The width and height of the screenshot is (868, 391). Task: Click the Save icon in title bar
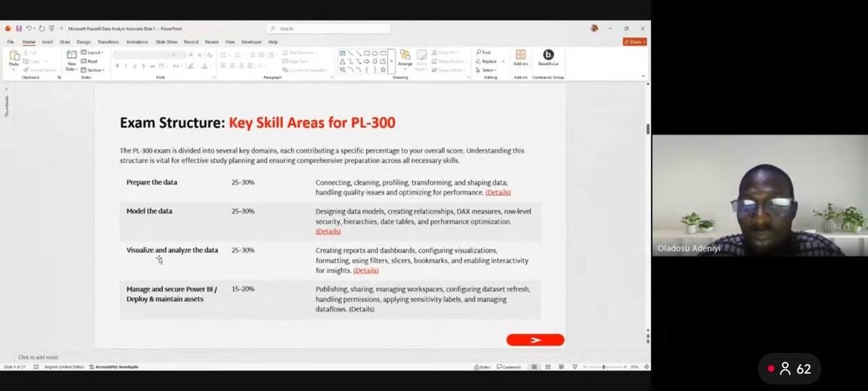tap(17, 28)
